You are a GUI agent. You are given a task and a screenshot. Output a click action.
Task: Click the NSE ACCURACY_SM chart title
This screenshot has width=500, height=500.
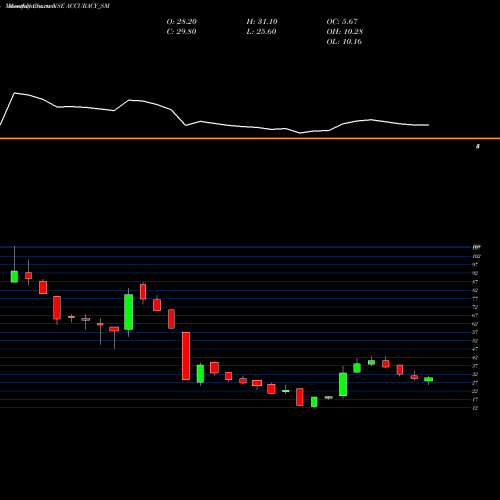[x=82, y=6]
